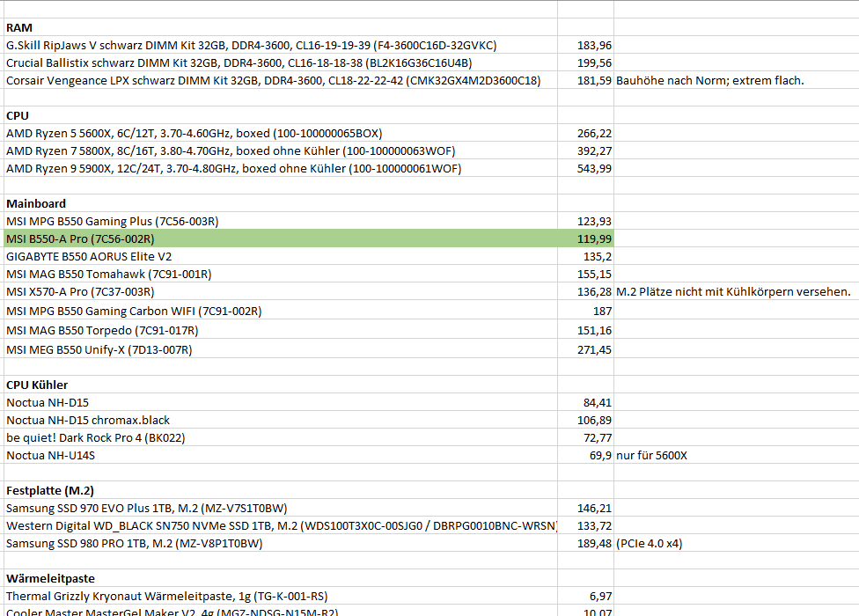Viewport: 859px width, 616px height.
Task: Select the Mainboard header cell
Action: (281, 203)
